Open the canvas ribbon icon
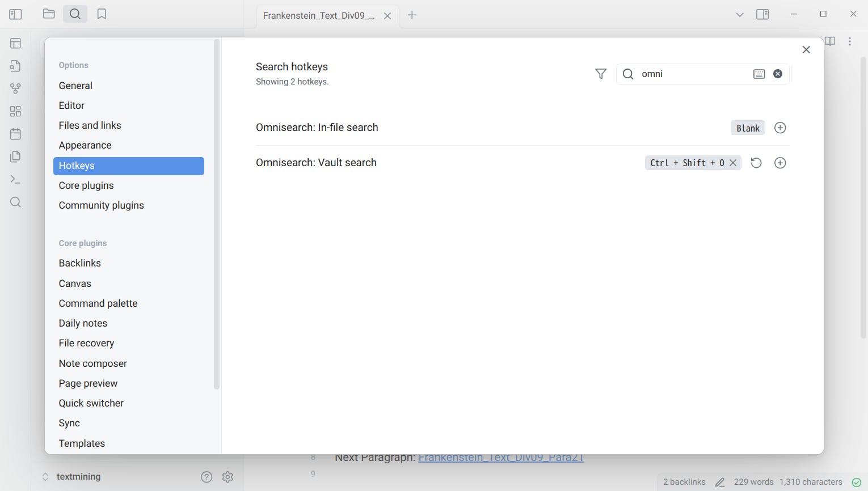Image resolution: width=868 pixels, height=491 pixels. (15, 112)
